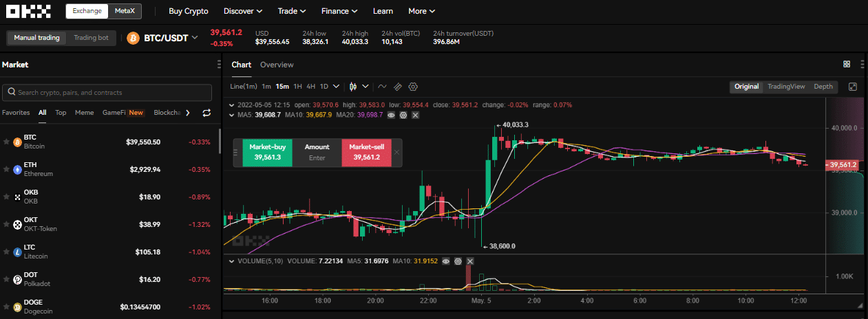Toggle MA indicator visibility eye
This screenshot has width=868, height=319.
pyautogui.click(x=391, y=115)
